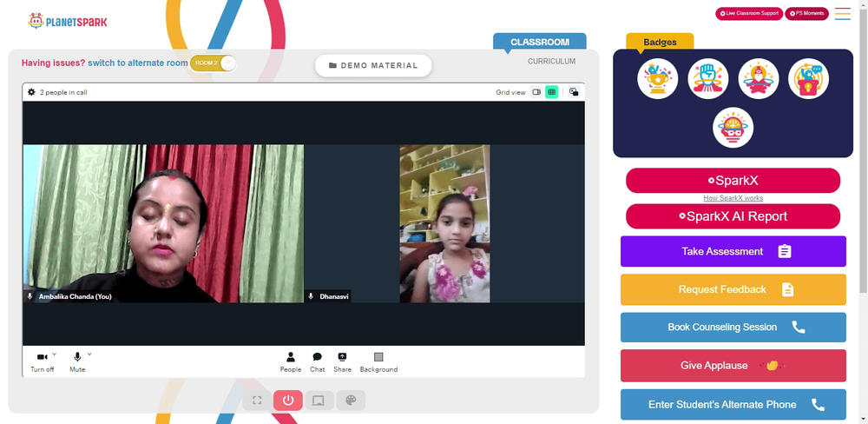Switch to speaker view layout icon
The width and height of the screenshot is (868, 424).
point(536,92)
